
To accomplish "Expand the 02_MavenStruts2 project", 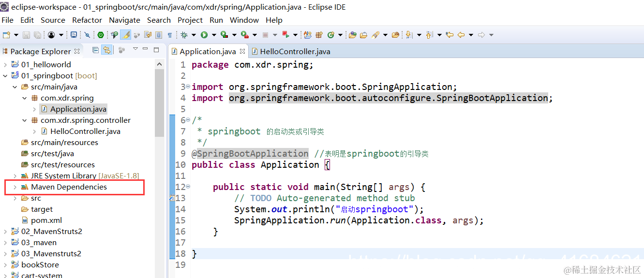I will pos(5,232).
